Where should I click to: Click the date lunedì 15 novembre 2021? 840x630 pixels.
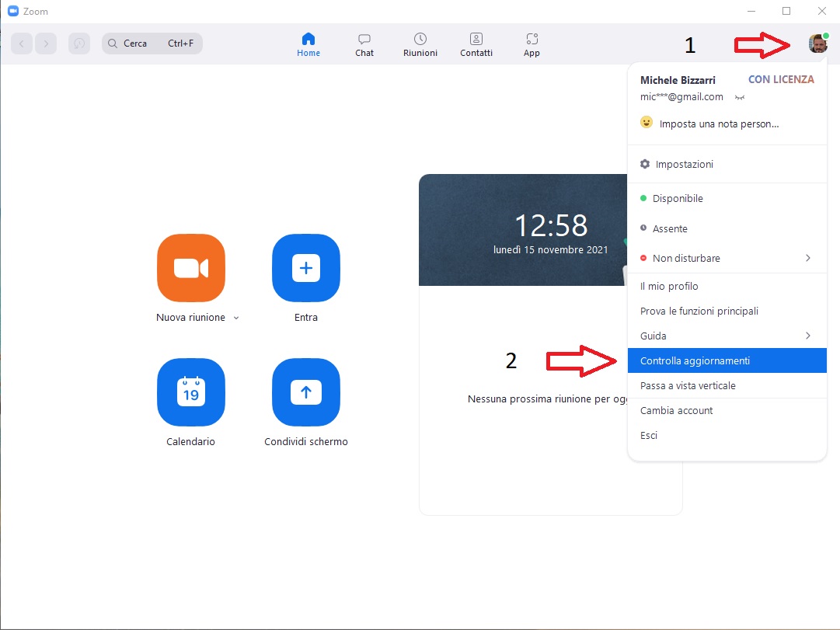[551, 249]
